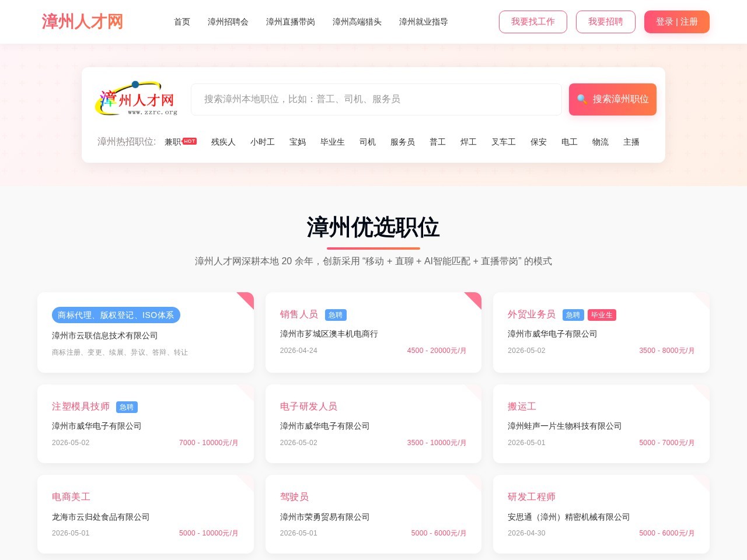Click salary 4500 - 20000元/月

[x=437, y=351]
